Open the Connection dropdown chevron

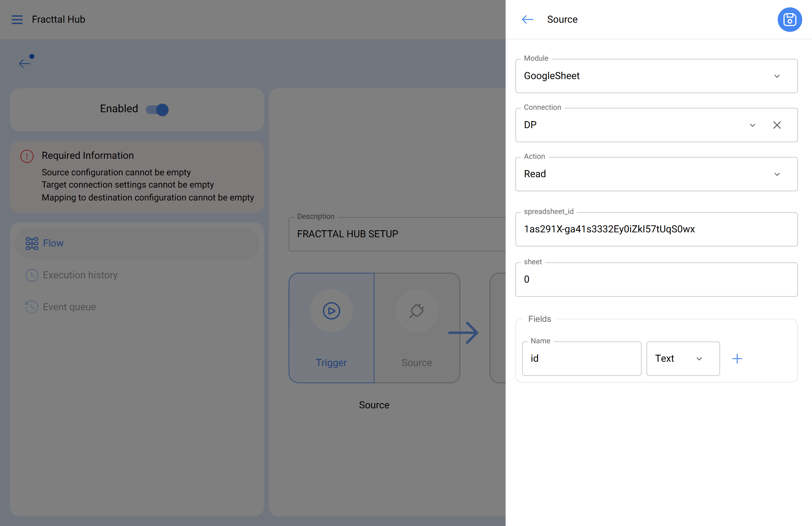coord(752,125)
